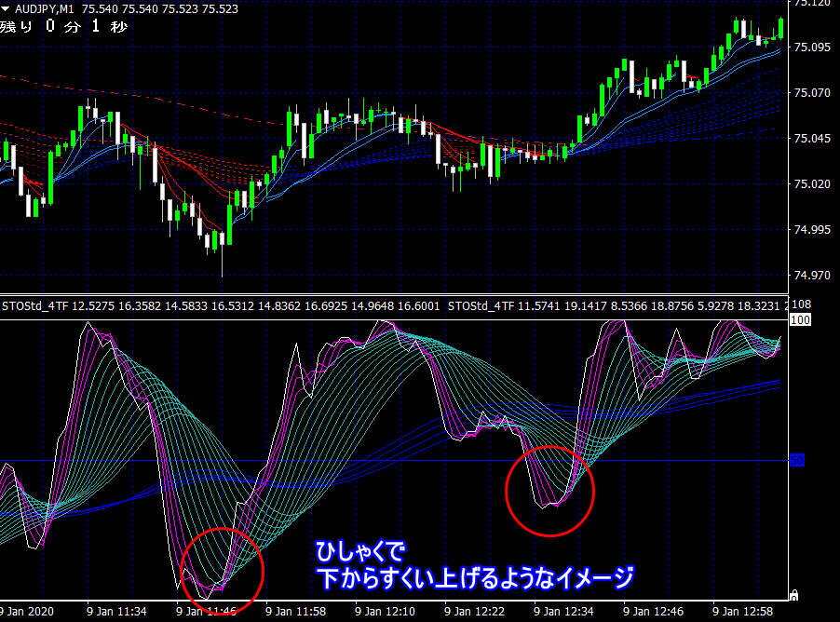Click the 74.995 price label
The width and height of the screenshot is (840, 622).
pyautogui.click(x=812, y=229)
